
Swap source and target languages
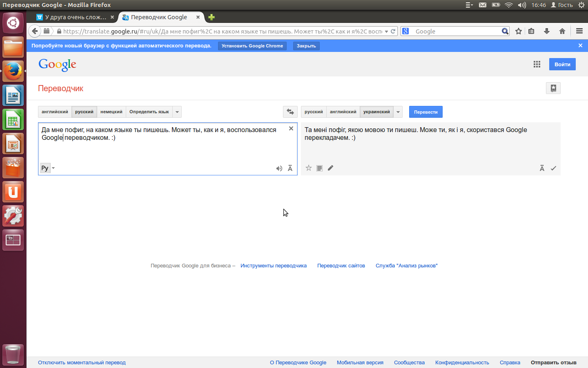coord(290,112)
